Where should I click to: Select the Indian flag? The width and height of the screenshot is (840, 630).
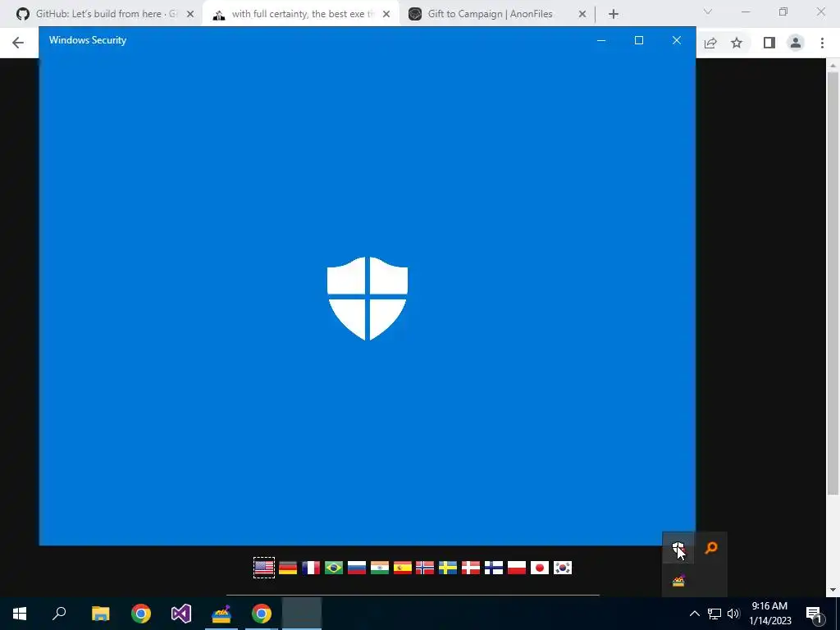click(379, 568)
